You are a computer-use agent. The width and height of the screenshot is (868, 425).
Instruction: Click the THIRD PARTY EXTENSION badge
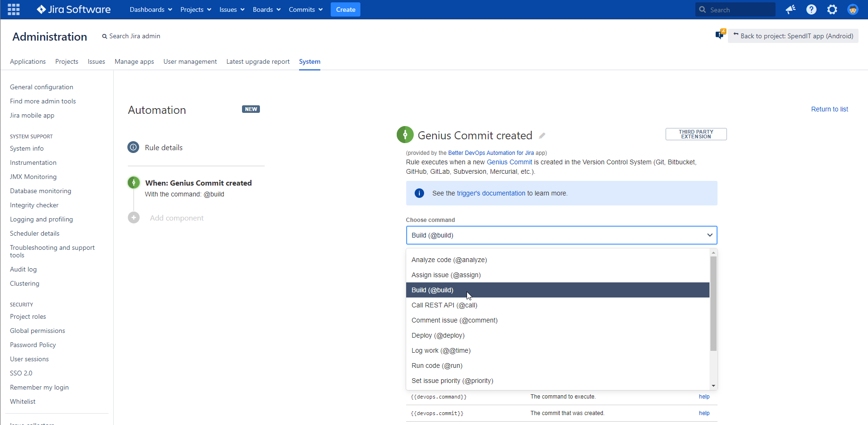tap(696, 134)
